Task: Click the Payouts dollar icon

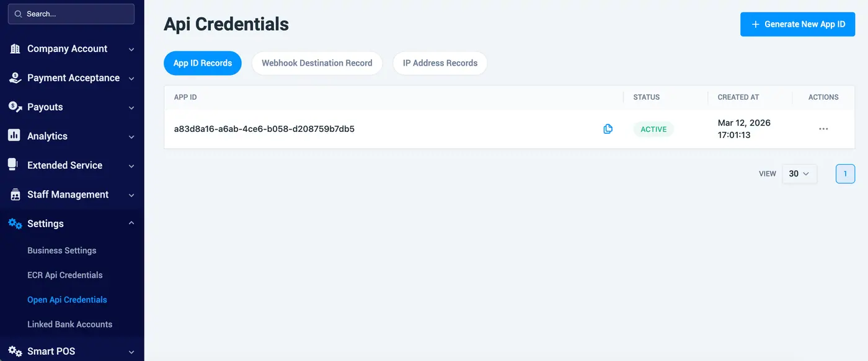Action: pyautogui.click(x=15, y=107)
